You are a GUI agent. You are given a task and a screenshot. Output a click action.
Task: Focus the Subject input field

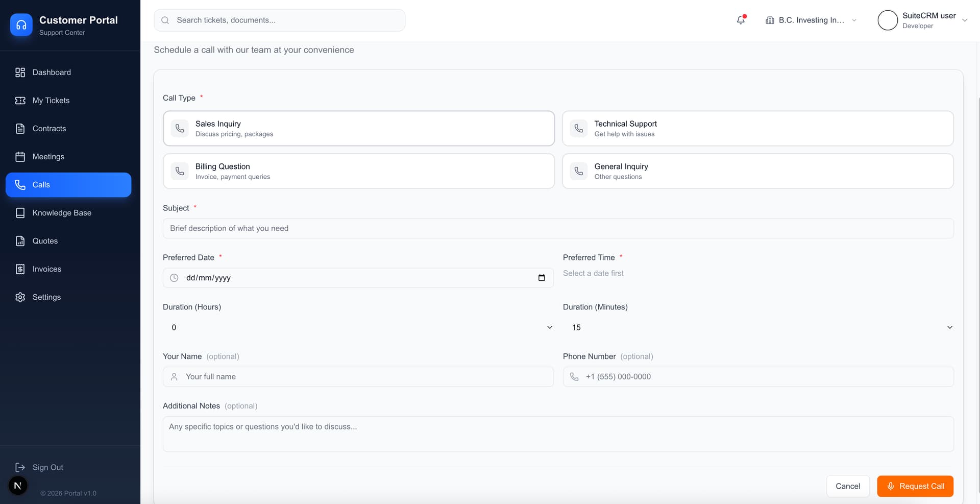tap(558, 228)
